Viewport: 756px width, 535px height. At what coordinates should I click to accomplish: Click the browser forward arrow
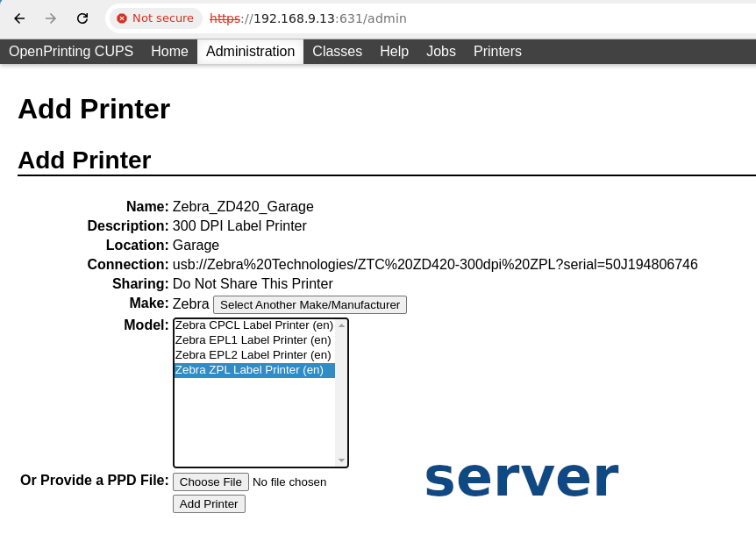tap(51, 18)
